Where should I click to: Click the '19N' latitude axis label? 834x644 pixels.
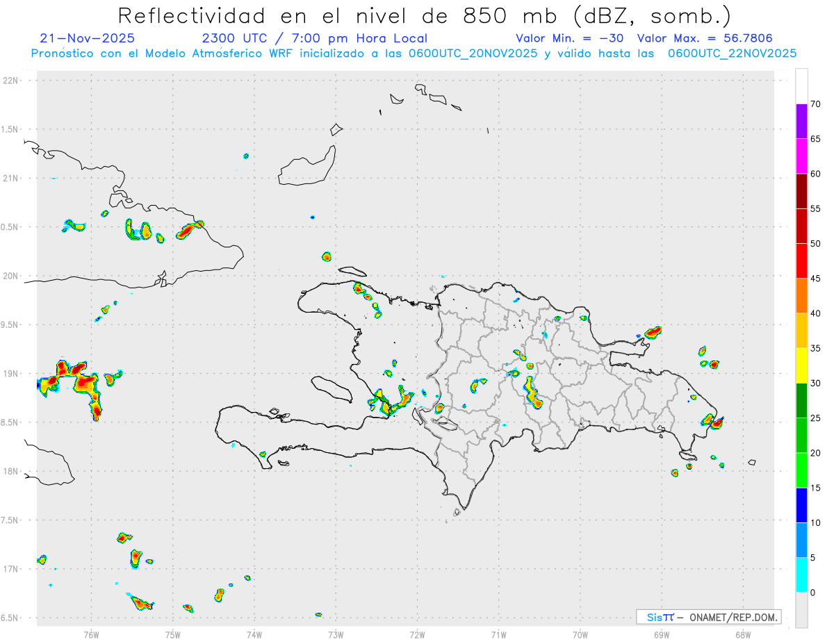[12, 374]
